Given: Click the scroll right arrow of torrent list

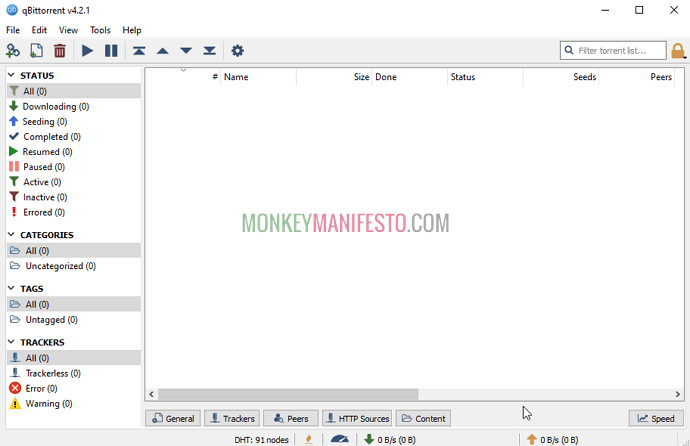Looking at the screenshot, I should tap(678, 394).
